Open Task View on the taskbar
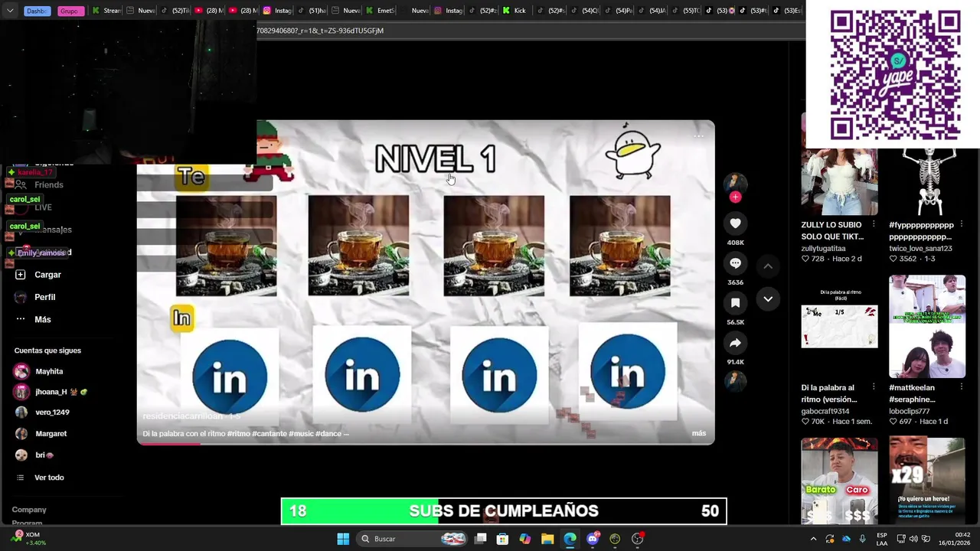The image size is (980, 551). 481,539
